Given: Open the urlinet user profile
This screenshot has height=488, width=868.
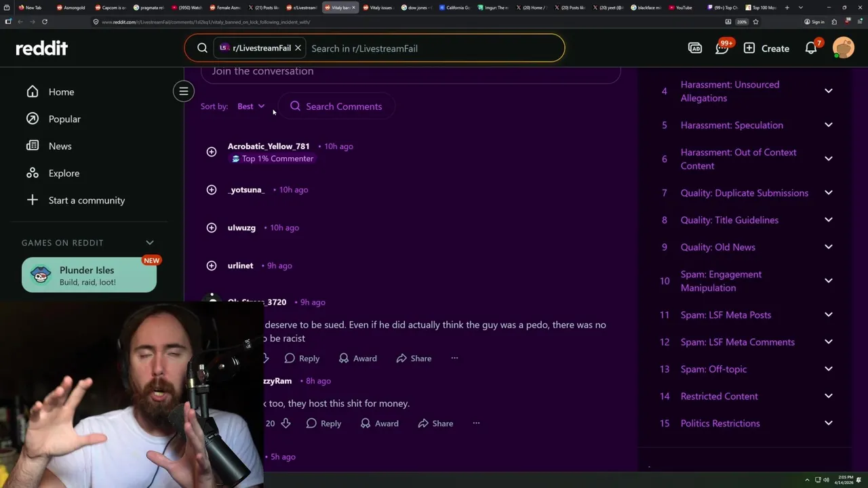Looking at the screenshot, I should coord(240,266).
